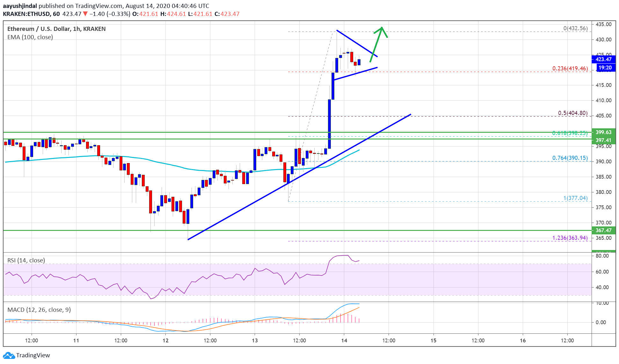The width and height of the screenshot is (619, 364).
Task: Select the MACD (12, 26, close, 9) indicator label
Action: (x=39, y=310)
